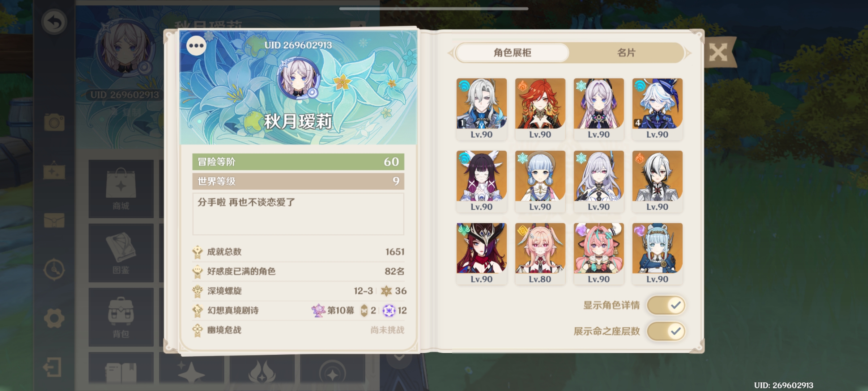This screenshot has width=868, height=391.
Task: Click the left arrow beside 角色展柜 tab
Action: click(451, 53)
